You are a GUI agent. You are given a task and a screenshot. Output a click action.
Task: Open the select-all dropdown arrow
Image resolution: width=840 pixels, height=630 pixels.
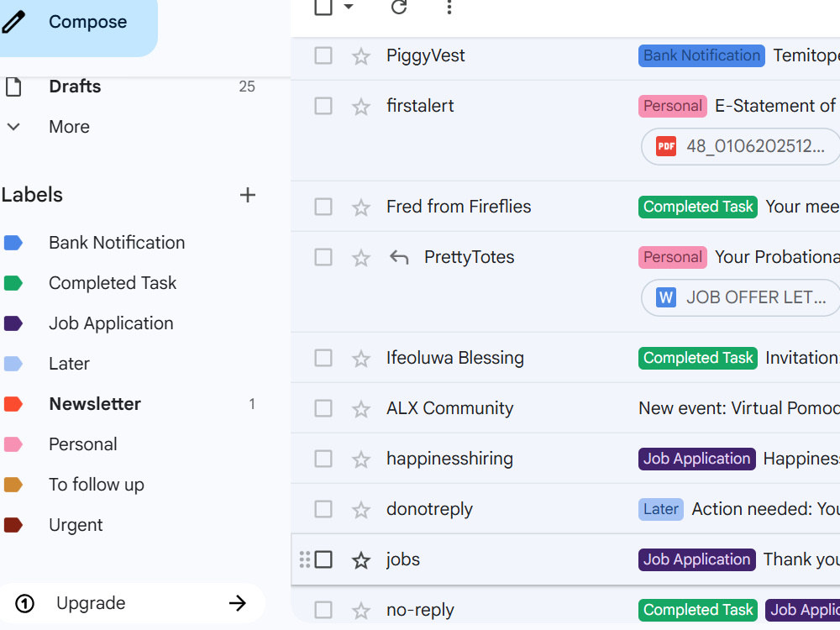(349, 7)
